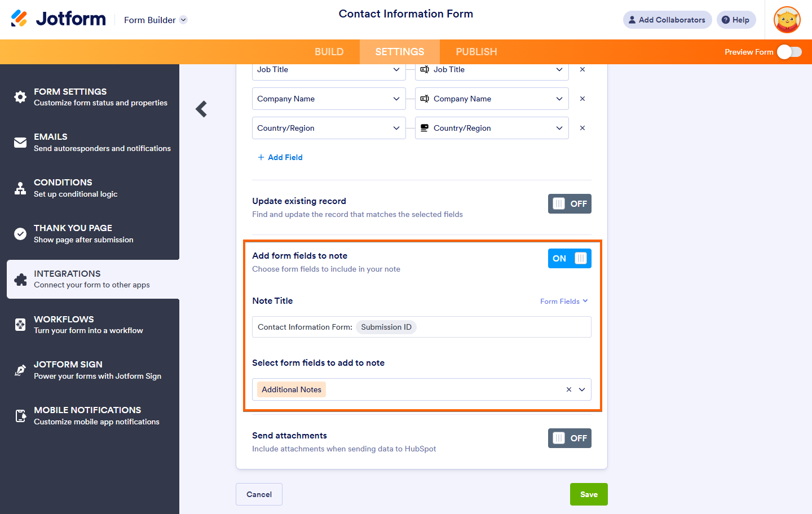
Task: Switch to the SETTINGS tab
Action: [399, 52]
